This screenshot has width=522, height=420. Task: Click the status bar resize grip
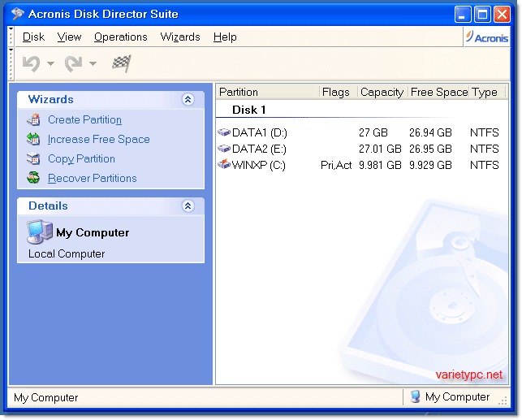[503, 401]
